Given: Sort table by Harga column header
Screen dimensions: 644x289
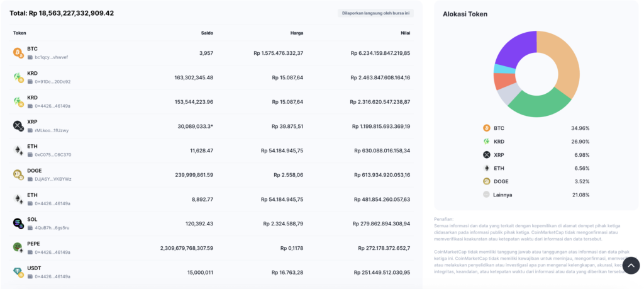Looking at the screenshot, I should tap(297, 33).
